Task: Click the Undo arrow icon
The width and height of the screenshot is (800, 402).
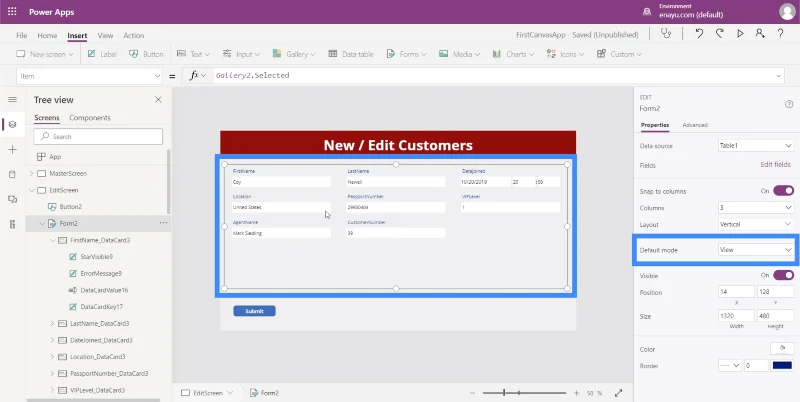Action: 699,34
